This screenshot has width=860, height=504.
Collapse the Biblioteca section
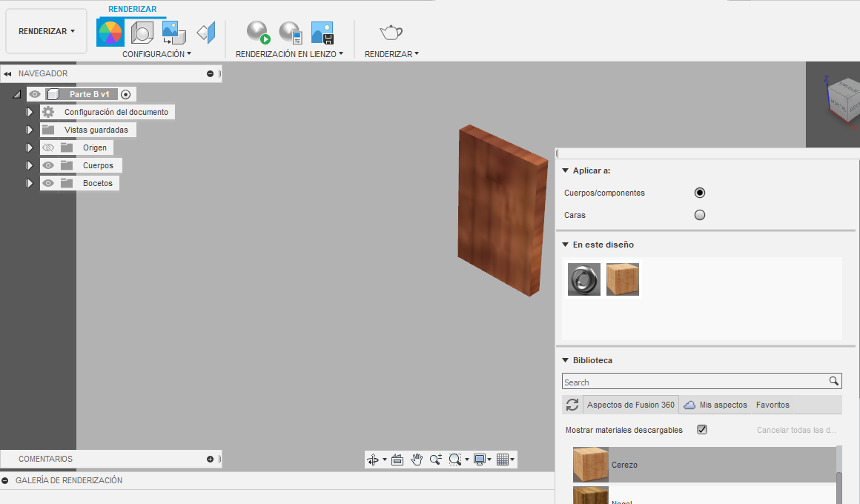point(566,360)
